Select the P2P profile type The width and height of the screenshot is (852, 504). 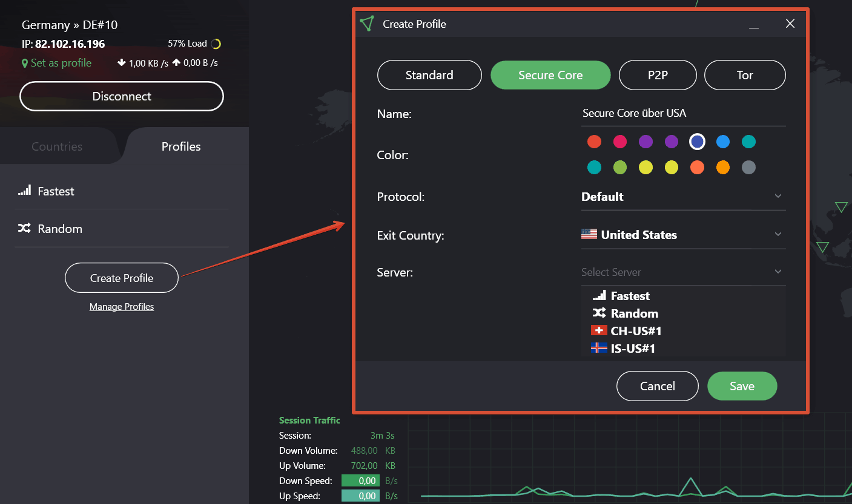[x=658, y=75]
